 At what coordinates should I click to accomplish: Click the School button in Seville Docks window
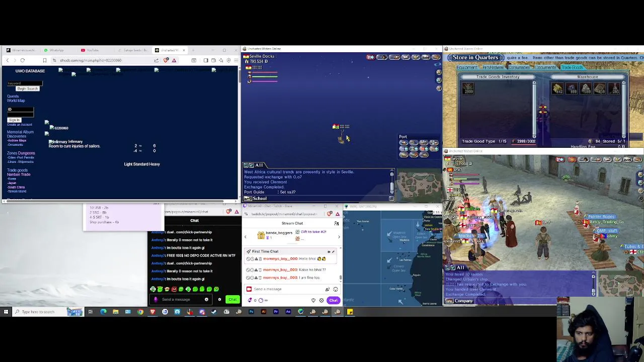pos(256,199)
